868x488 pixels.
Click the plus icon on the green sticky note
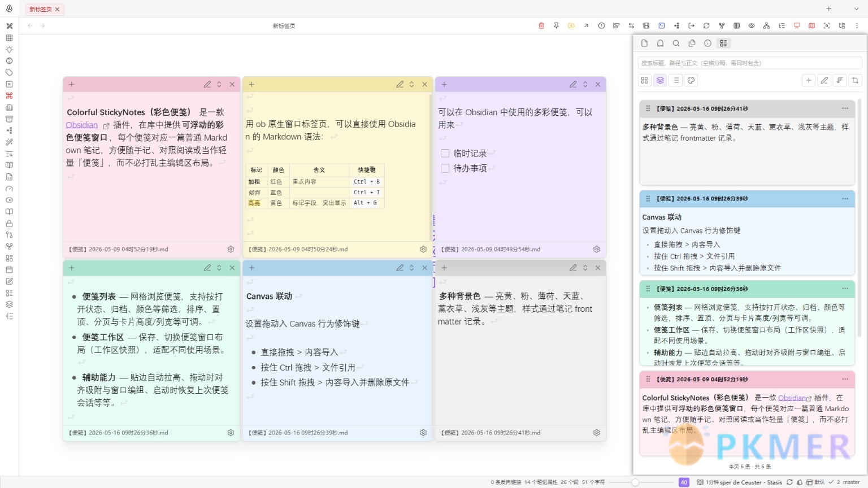[72, 268]
